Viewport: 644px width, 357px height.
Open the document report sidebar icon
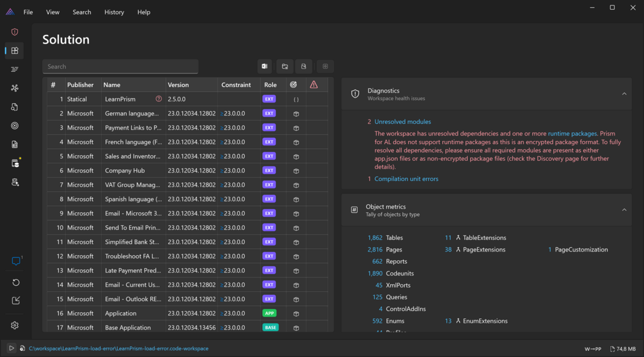tap(15, 145)
